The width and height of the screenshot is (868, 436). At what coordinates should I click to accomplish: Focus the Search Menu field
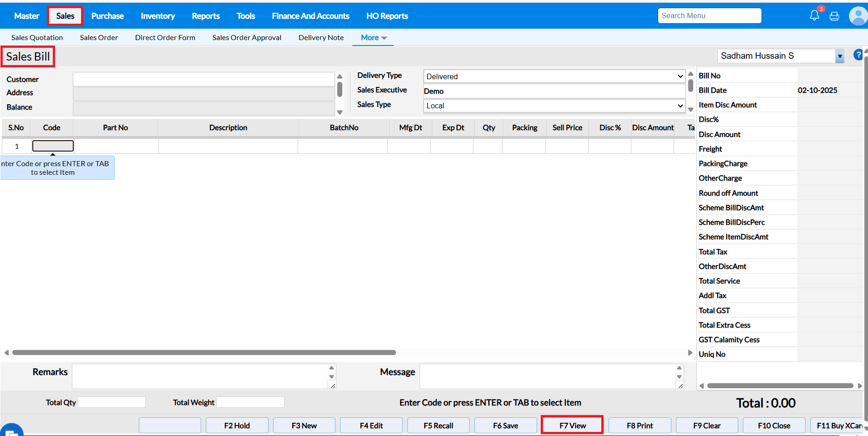tap(709, 16)
